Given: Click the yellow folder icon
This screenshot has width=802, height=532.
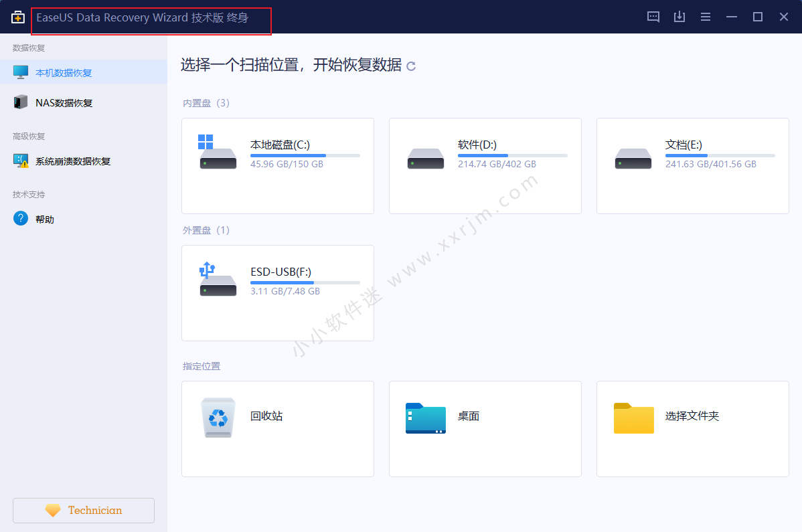Looking at the screenshot, I should tap(634, 418).
